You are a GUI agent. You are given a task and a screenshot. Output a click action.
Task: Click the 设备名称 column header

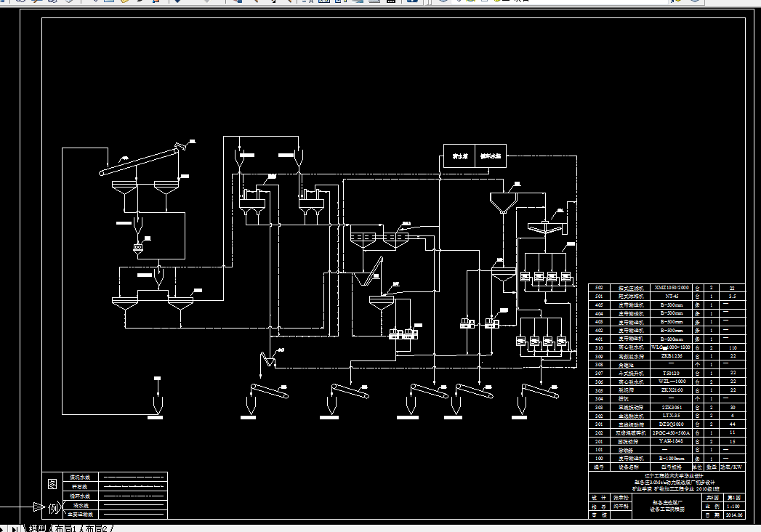tap(629, 467)
